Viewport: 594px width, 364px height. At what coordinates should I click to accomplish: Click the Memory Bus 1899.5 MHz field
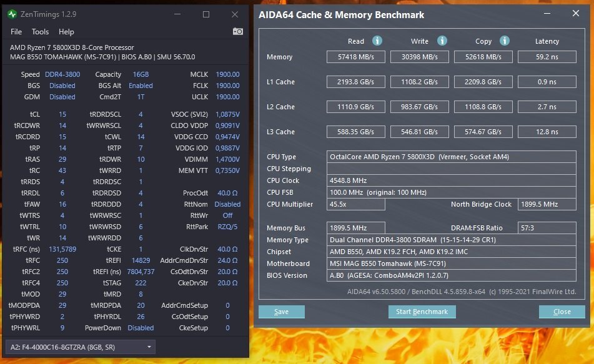356,228
